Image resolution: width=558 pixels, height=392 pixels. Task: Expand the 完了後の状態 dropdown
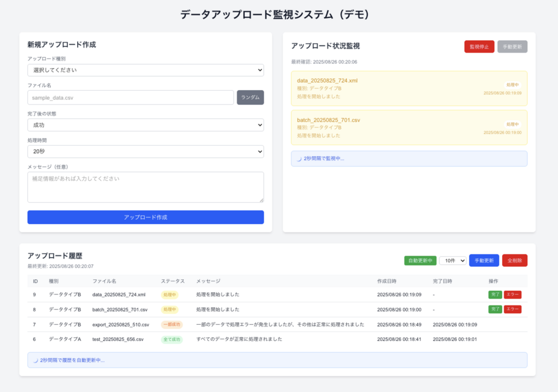[146, 125]
